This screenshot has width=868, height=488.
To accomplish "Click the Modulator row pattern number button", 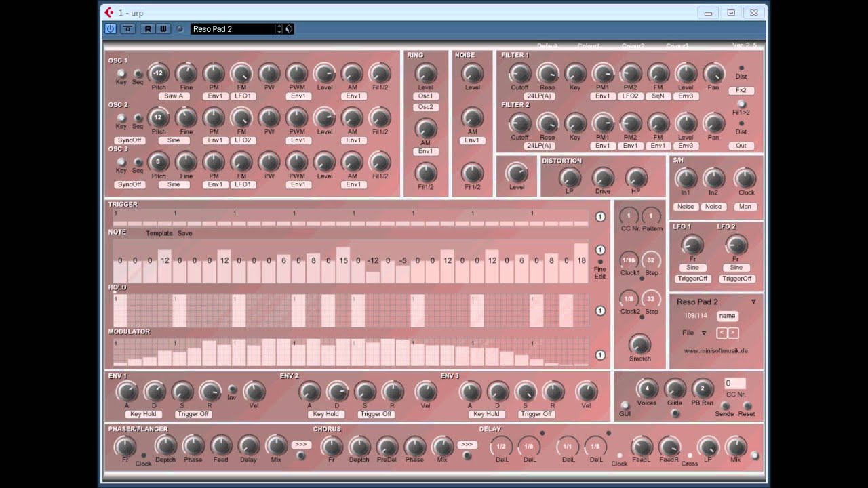I will 600,355.
